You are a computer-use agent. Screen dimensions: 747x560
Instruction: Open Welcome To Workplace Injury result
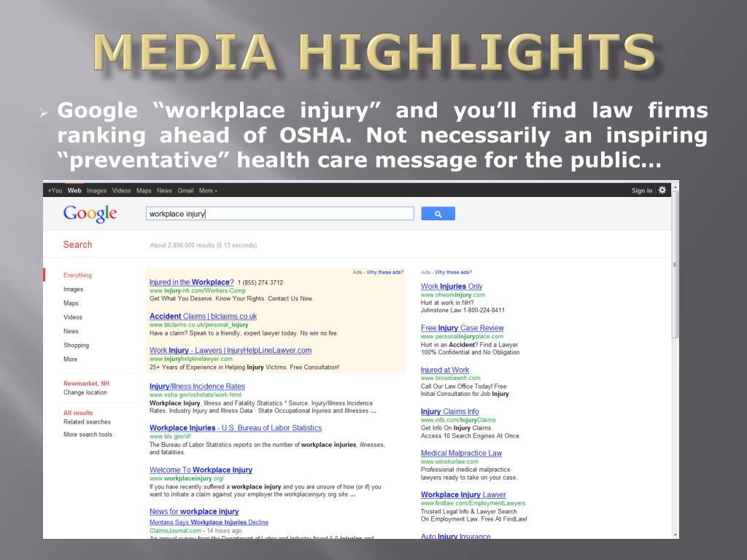coord(201,470)
